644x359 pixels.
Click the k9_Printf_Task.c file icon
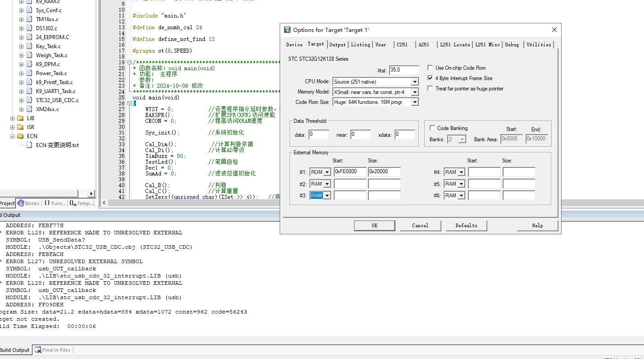click(x=29, y=82)
